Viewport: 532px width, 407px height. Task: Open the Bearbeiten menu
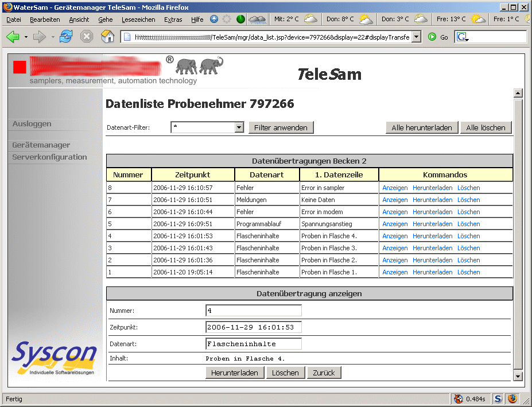[x=45, y=20]
